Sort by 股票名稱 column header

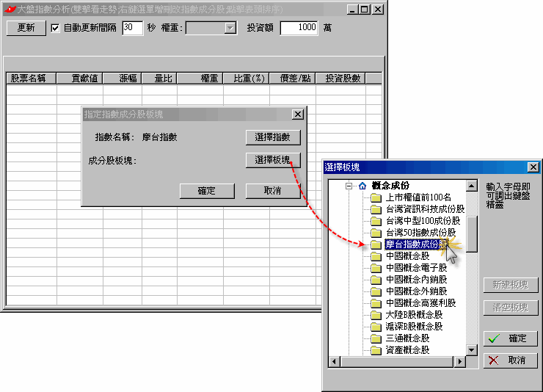(x=28, y=78)
